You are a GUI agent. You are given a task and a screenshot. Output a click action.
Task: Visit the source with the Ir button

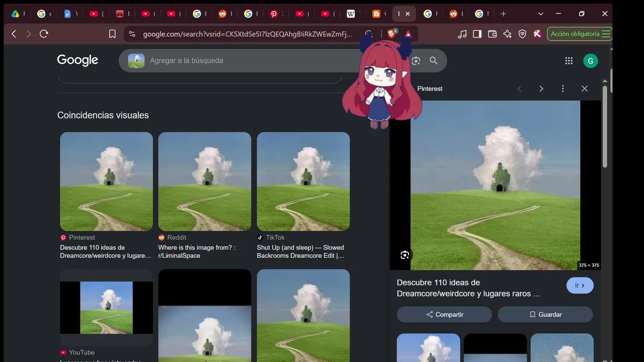coord(580,286)
